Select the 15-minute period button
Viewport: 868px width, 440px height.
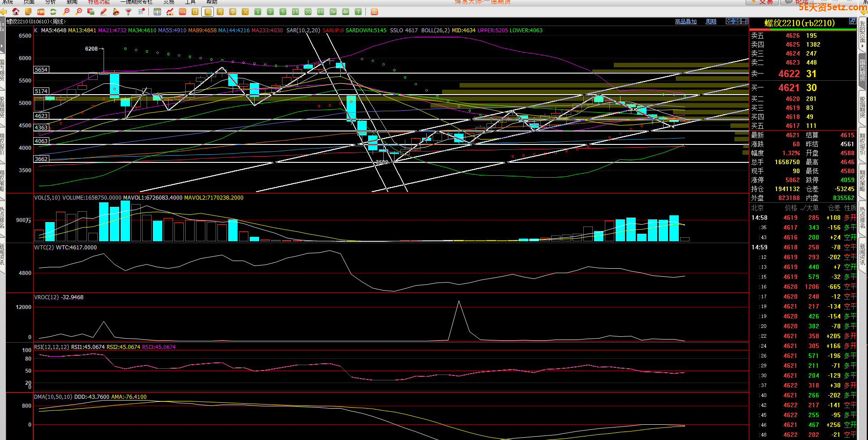[295, 12]
